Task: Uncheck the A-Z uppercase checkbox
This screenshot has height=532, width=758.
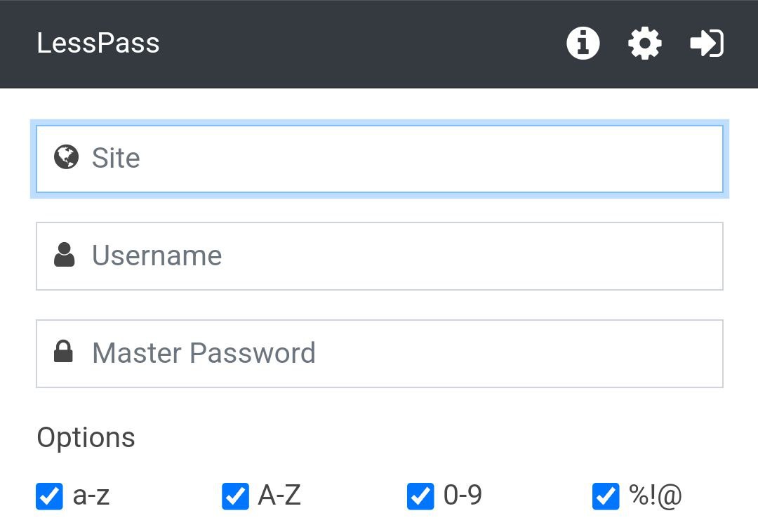Action: coord(235,496)
